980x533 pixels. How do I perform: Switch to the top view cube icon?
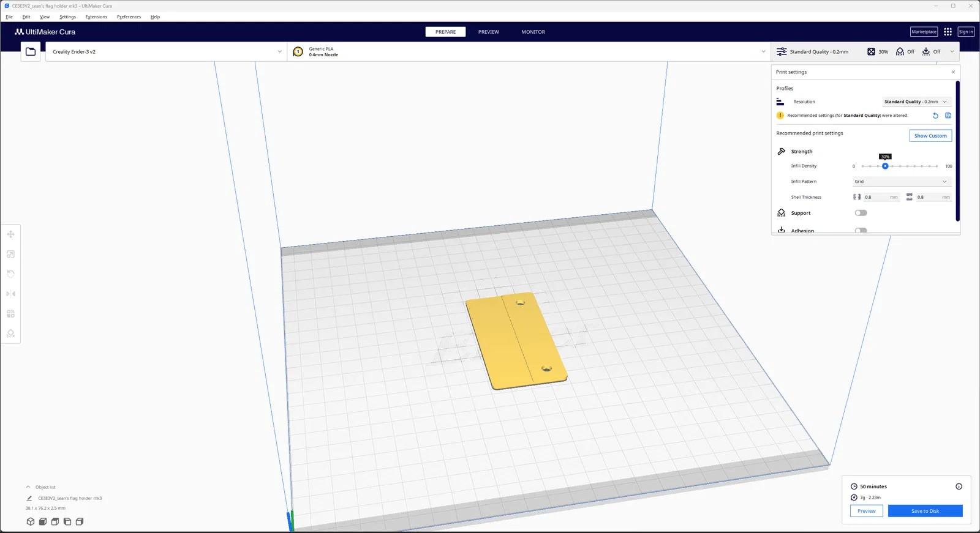(x=55, y=521)
